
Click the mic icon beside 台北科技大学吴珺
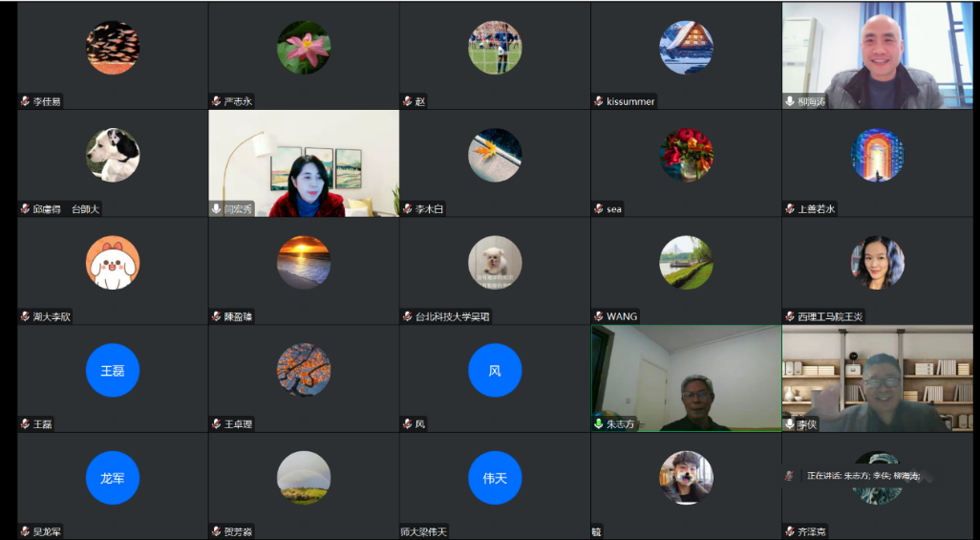408,316
